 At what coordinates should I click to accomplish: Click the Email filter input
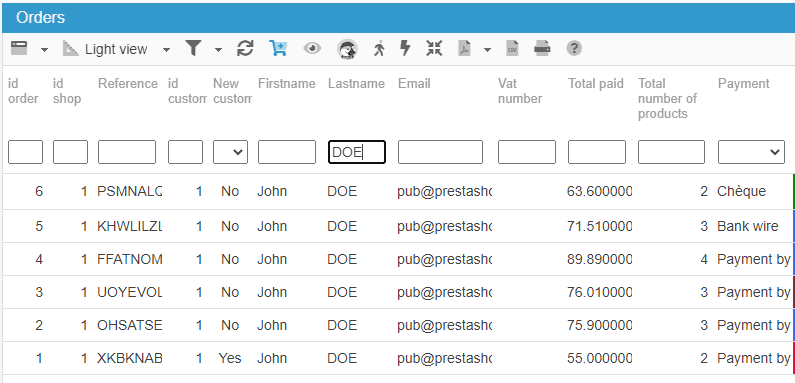pyautogui.click(x=440, y=152)
